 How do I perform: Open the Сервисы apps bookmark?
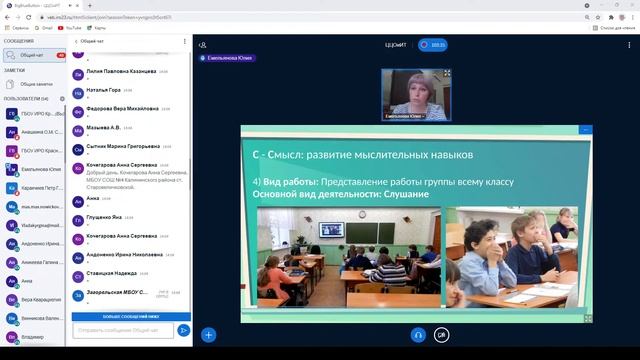(x=17, y=28)
